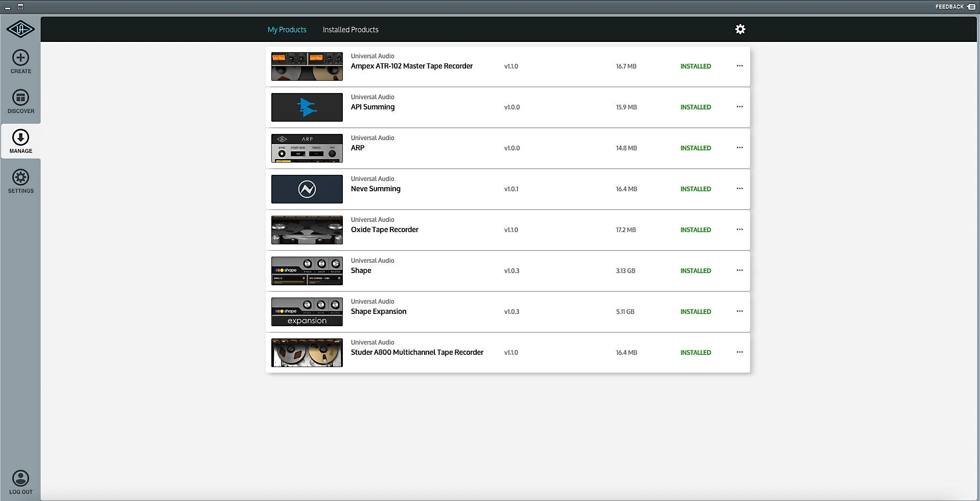
Task: Open the Create section in sidebar
Action: (x=20, y=62)
